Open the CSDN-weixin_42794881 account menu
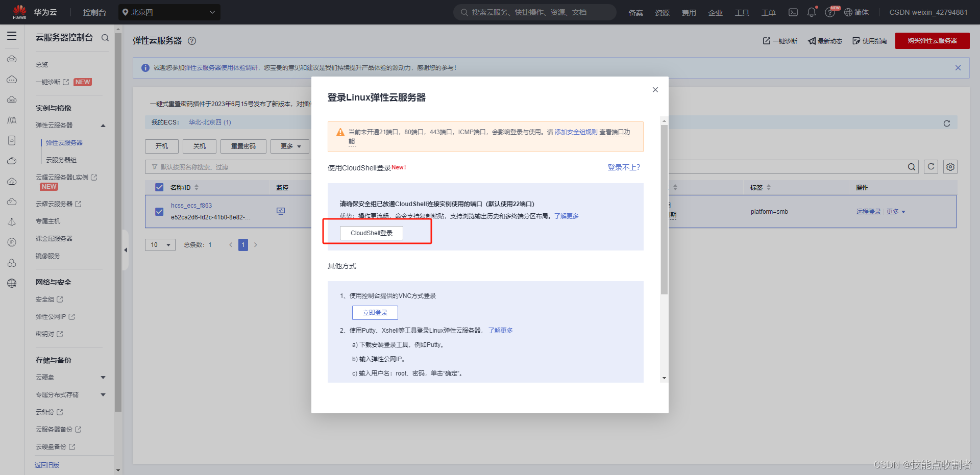The image size is (980, 475). coord(928,12)
